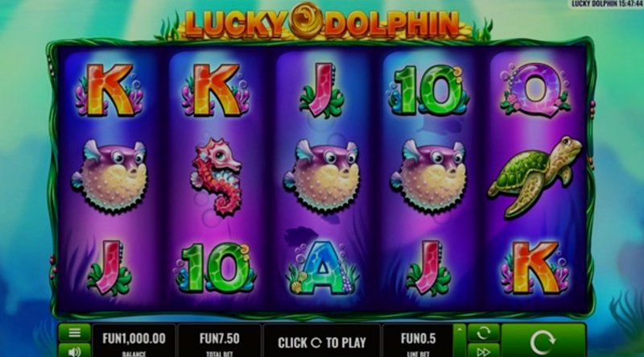
Task: Click the Lucky Dolphin logo title
Action: [321, 22]
